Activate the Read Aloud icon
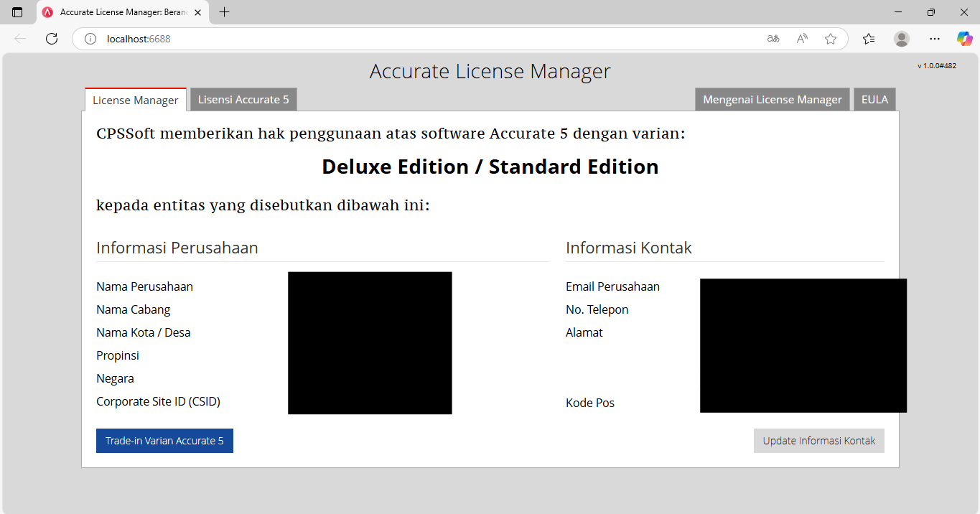Image resolution: width=980 pixels, height=514 pixels. pyautogui.click(x=802, y=39)
